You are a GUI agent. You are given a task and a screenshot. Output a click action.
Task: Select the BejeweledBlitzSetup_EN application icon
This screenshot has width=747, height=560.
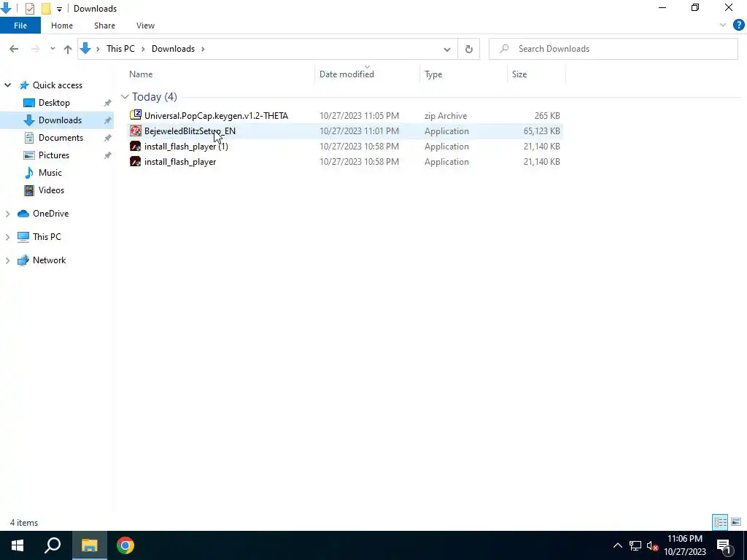click(x=135, y=131)
